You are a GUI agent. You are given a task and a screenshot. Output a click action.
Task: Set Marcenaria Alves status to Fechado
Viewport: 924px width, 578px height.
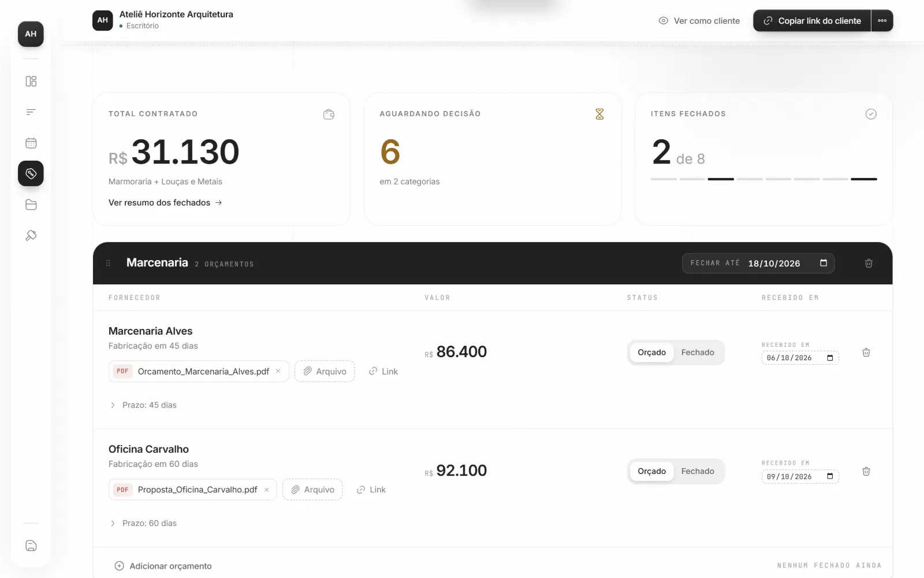(698, 353)
